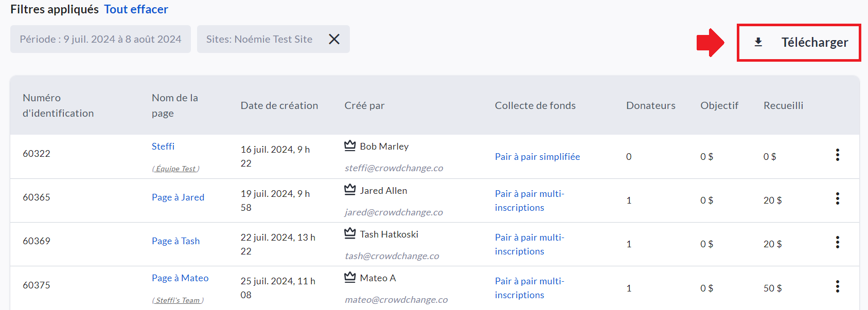Screen dimensions: 868x310
Task: Open actions menu for row 60322
Action: 837,155
